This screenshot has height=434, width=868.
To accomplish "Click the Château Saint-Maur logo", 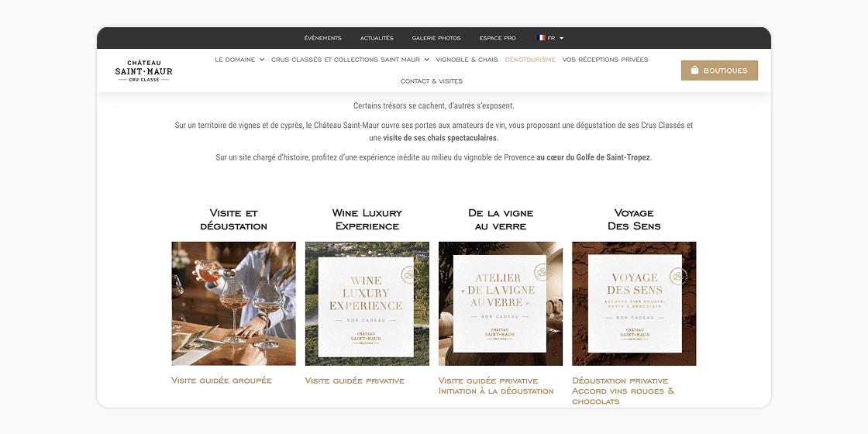I will [x=144, y=71].
